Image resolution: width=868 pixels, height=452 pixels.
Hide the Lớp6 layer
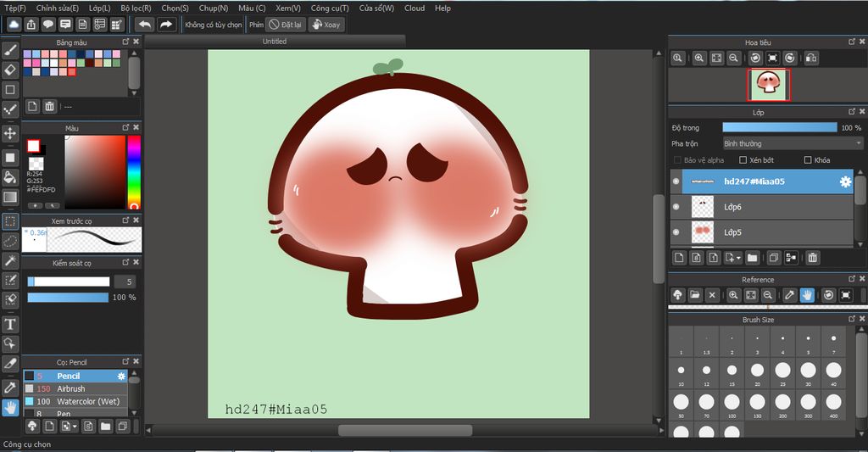click(x=676, y=207)
